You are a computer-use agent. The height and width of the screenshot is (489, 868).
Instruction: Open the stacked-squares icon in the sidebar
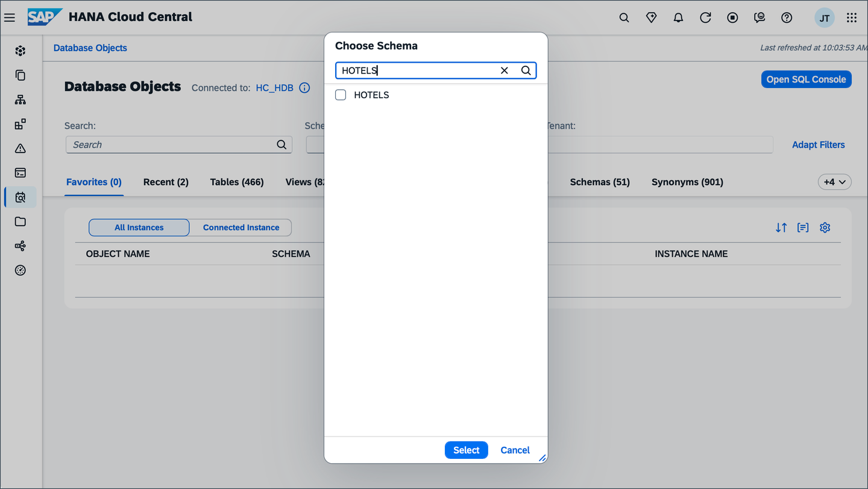[20, 124]
